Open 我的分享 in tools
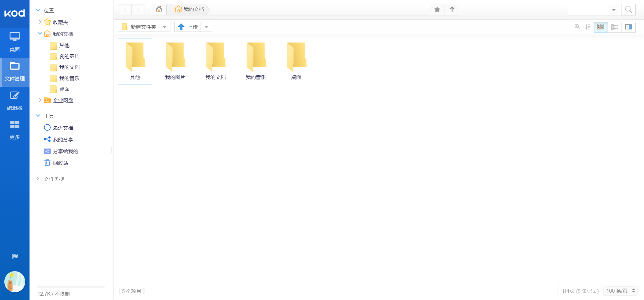Image resolution: width=644 pixels, height=300 pixels. tap(63, 140)
